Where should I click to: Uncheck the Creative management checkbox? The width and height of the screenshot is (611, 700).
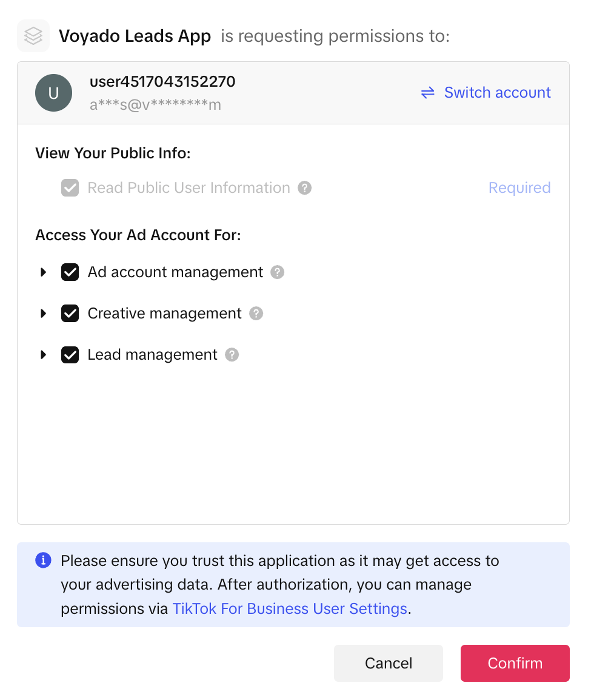(70, 314)
